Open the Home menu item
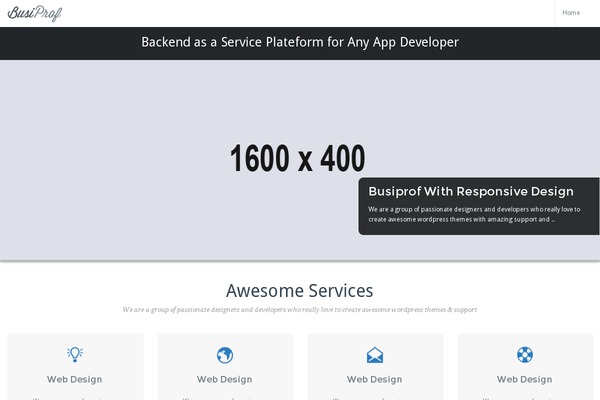Screen dimensions: 600x400 571,13
